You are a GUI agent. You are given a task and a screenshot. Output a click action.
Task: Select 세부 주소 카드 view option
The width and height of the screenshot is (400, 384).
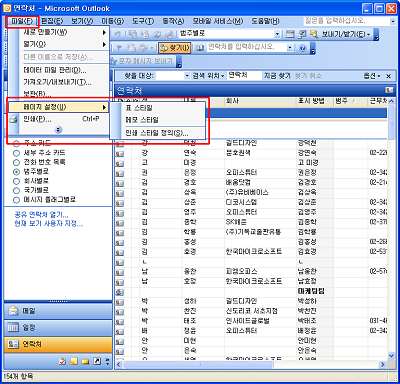pyautogui.click(x=16, y=153)
